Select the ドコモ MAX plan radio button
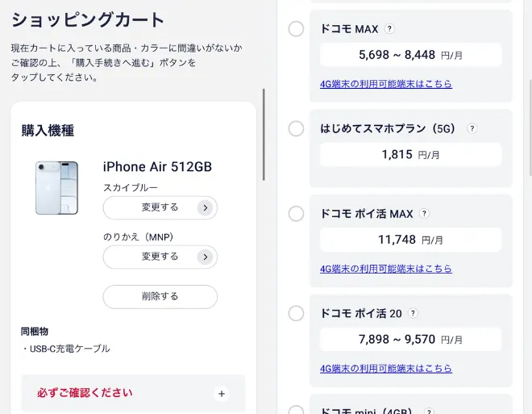The height and width of the screenshot is (414, 532). (296, 29)
